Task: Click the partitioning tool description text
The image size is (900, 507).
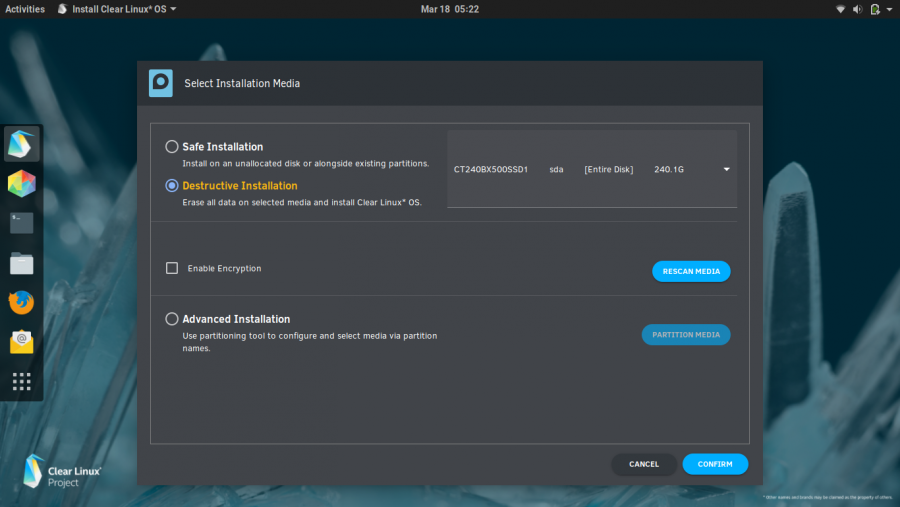Action: (309, 342)
